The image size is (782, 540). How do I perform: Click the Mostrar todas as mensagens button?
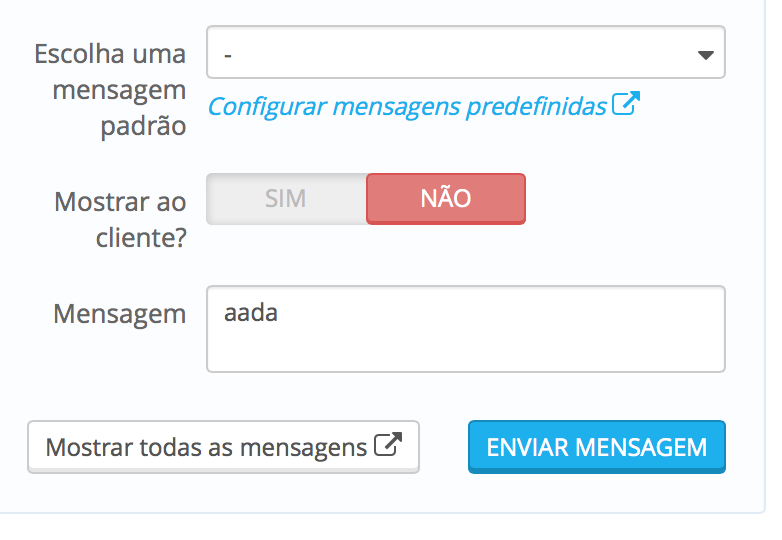point(222,447)
